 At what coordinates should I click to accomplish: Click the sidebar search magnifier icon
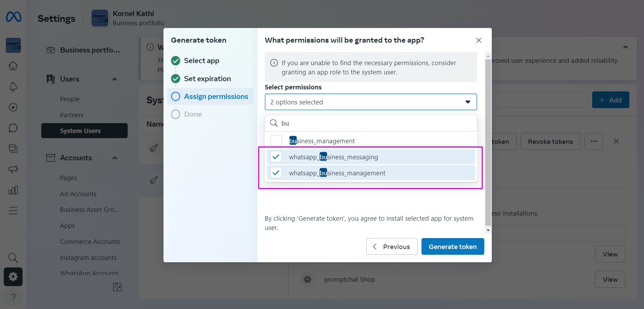[13, 257]
